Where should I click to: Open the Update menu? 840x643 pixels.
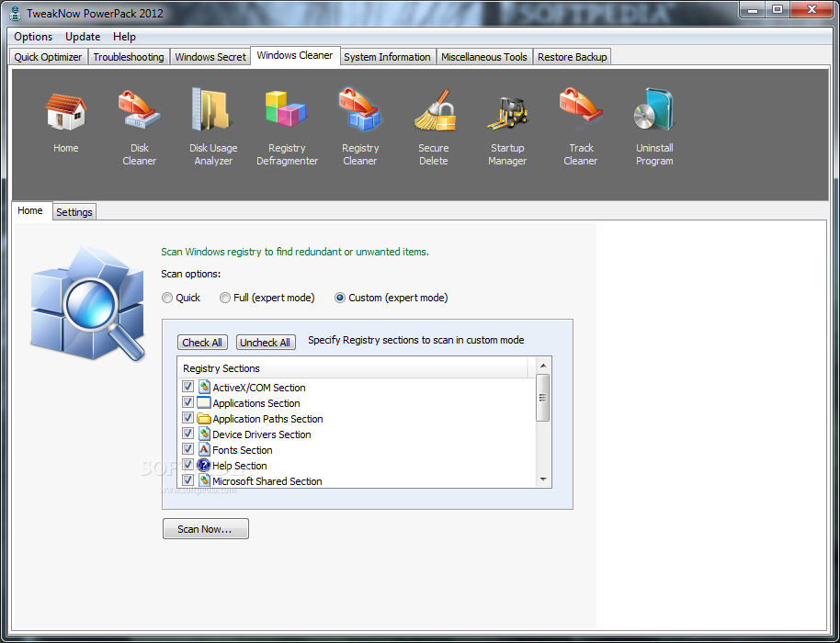(x=83, y=37)
